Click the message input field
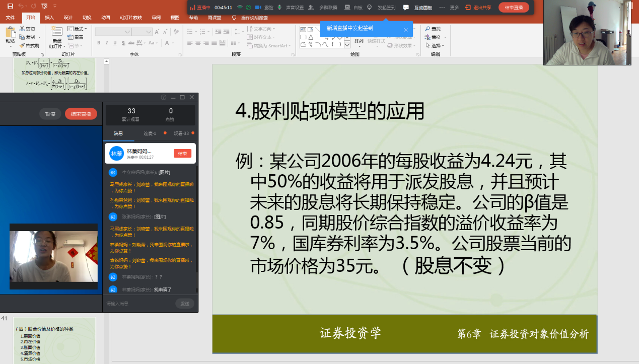Image resolution: width=639 pixels, height=364 pixels. 138,304
